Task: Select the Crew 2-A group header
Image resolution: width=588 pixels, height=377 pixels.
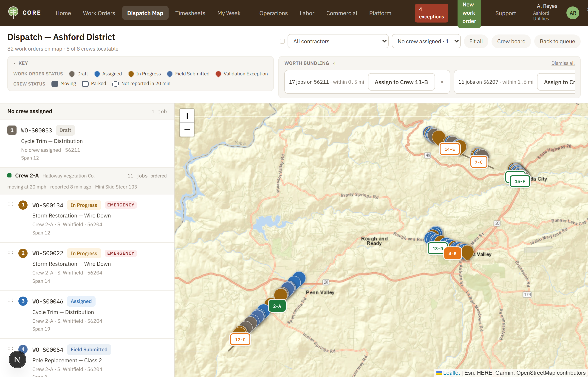Action: [x=87, y=181]
